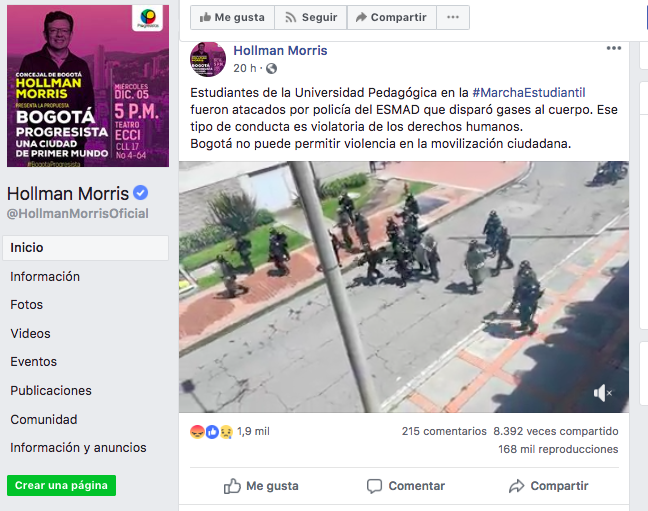Click the green Crear una página button
648x511 pixels.
coord(61,485)
